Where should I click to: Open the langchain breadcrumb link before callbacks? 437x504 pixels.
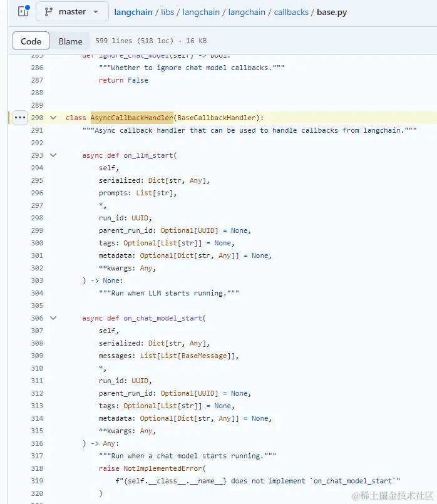point(247,13)
